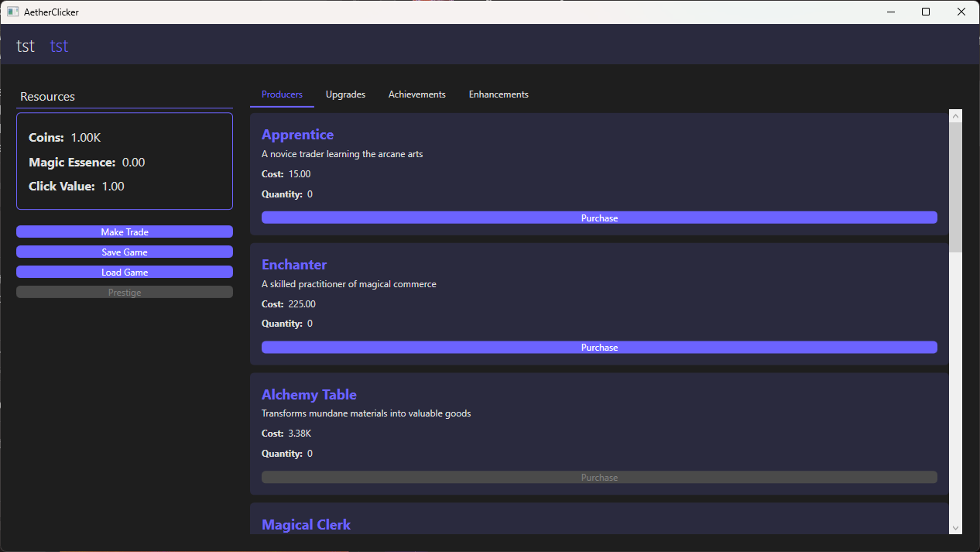Click the Apprentice Quantity row
This screenshot has height=552, width=980.
(x=287, y=194)
